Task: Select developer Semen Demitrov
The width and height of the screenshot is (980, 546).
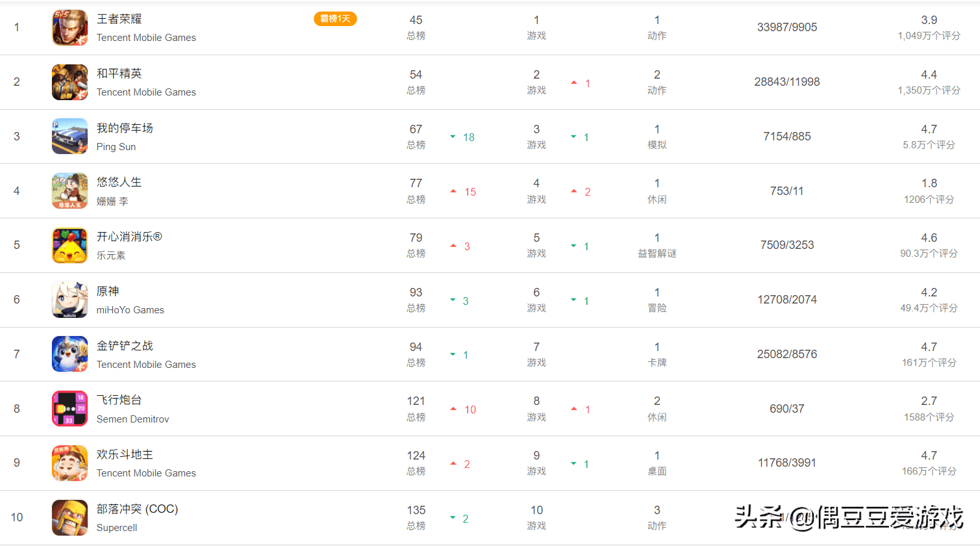Action: point(132,419)
